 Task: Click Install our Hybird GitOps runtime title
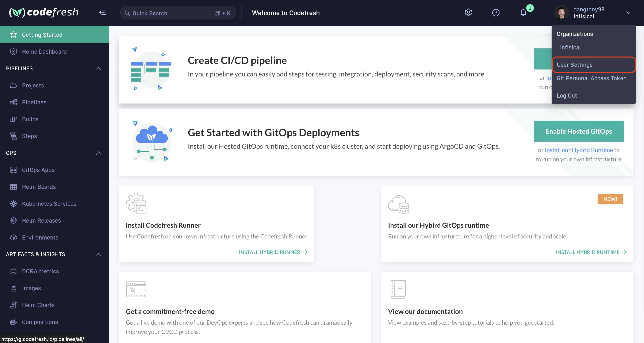click(438, 225)
